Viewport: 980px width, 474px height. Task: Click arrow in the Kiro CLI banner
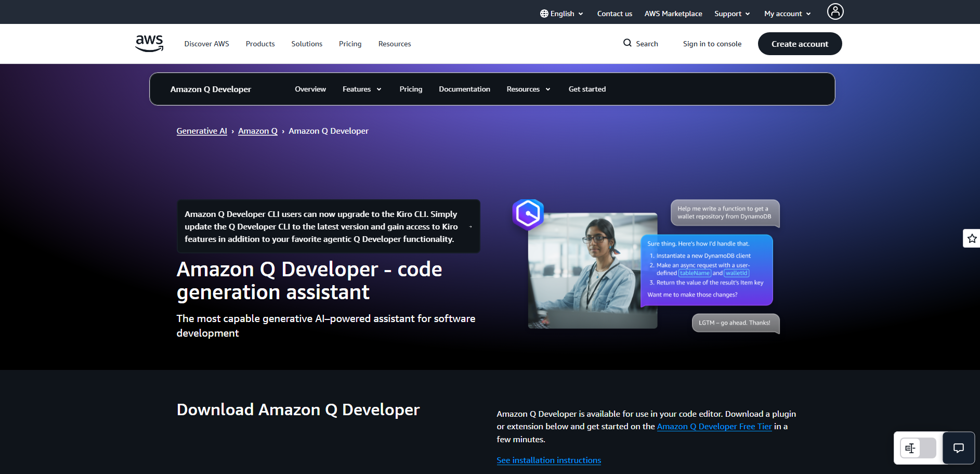click(x=471, y=227)
